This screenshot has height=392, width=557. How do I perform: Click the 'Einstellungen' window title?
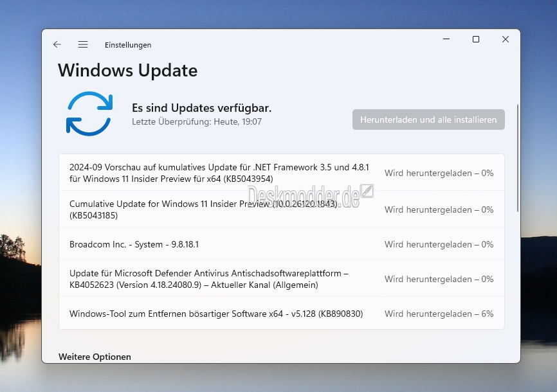128,45
